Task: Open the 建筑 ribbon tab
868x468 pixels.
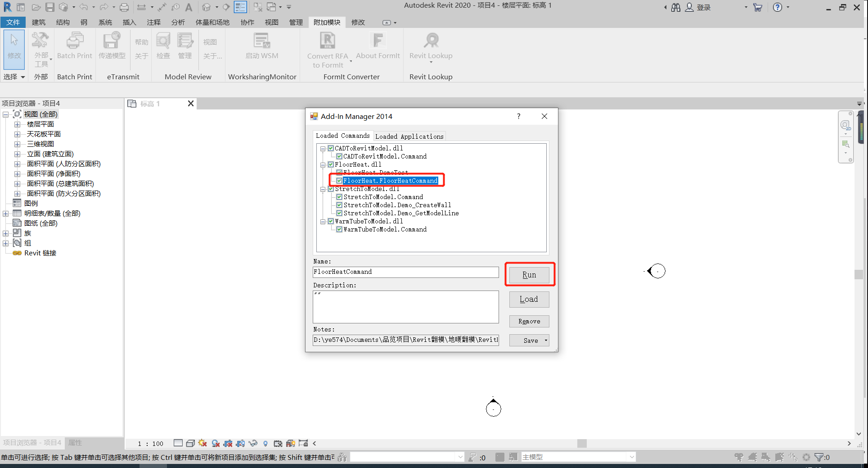Action: [x=39, y=23]
